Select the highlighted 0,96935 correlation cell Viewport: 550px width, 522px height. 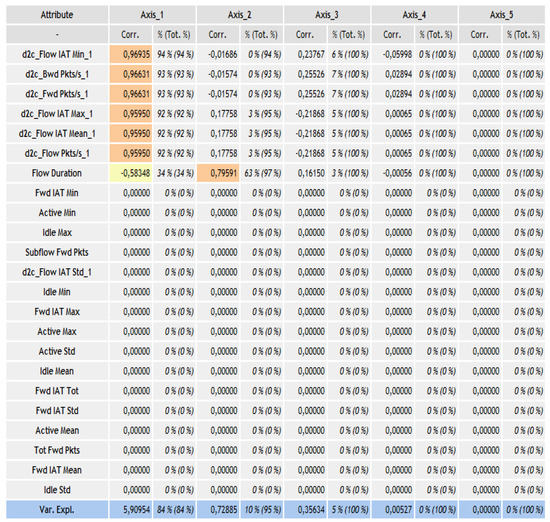click(x=131, y=54)
